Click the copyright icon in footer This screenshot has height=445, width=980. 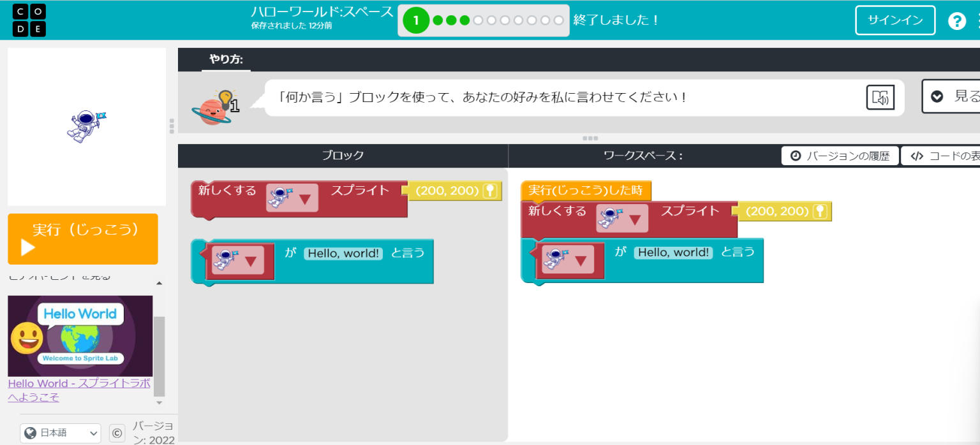click(117, 433)
